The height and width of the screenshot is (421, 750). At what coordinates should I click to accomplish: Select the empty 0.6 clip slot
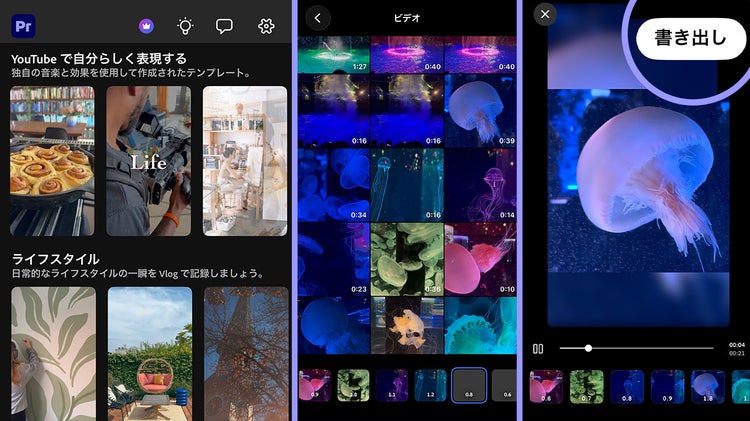click(x=504, y=385)
